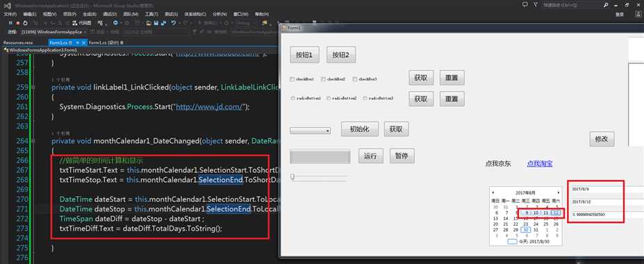The height and width of the screenshot is (264, 644).
Task: Click the 点我京东 link label
Action: [498, 164]
